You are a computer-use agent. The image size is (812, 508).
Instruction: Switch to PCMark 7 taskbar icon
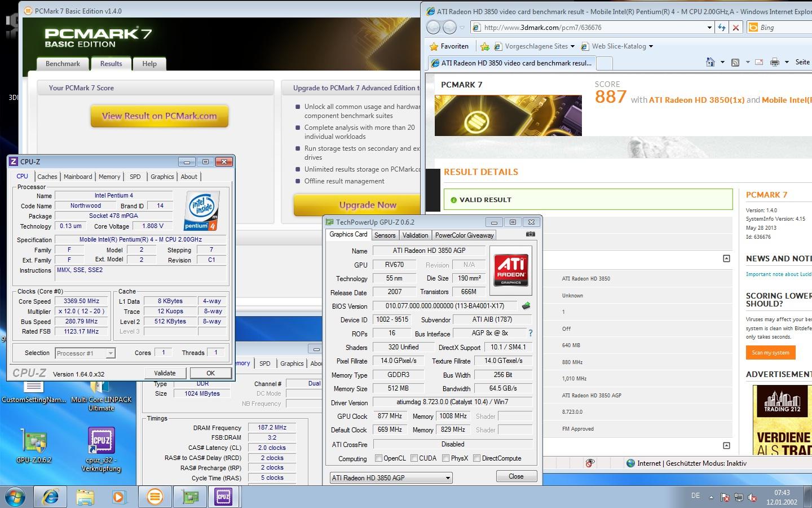coord(155,497)
